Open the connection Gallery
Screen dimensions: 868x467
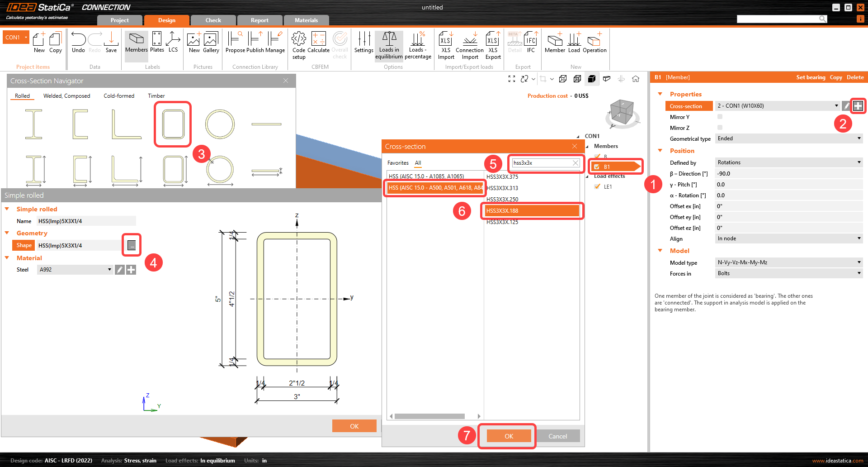[211, 42]
